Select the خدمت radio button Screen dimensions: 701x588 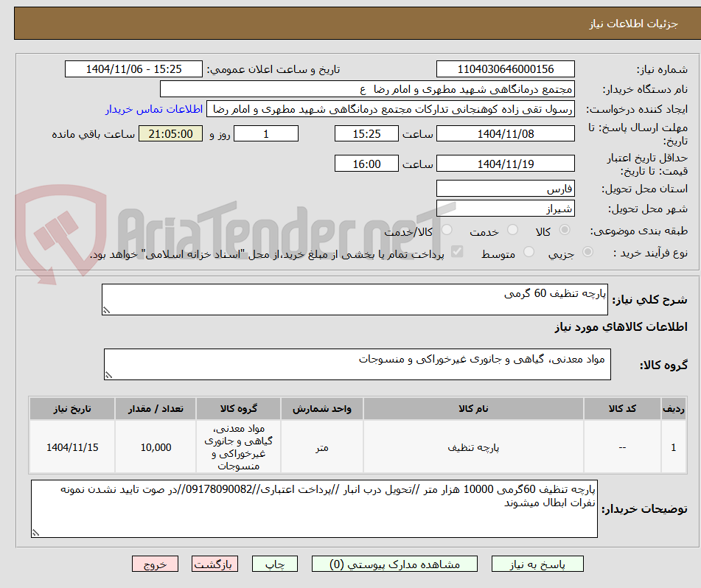[513, 230]
